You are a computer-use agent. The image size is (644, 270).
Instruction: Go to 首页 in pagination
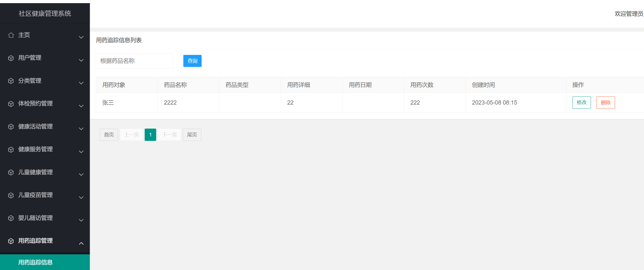[x=109, y=135]
